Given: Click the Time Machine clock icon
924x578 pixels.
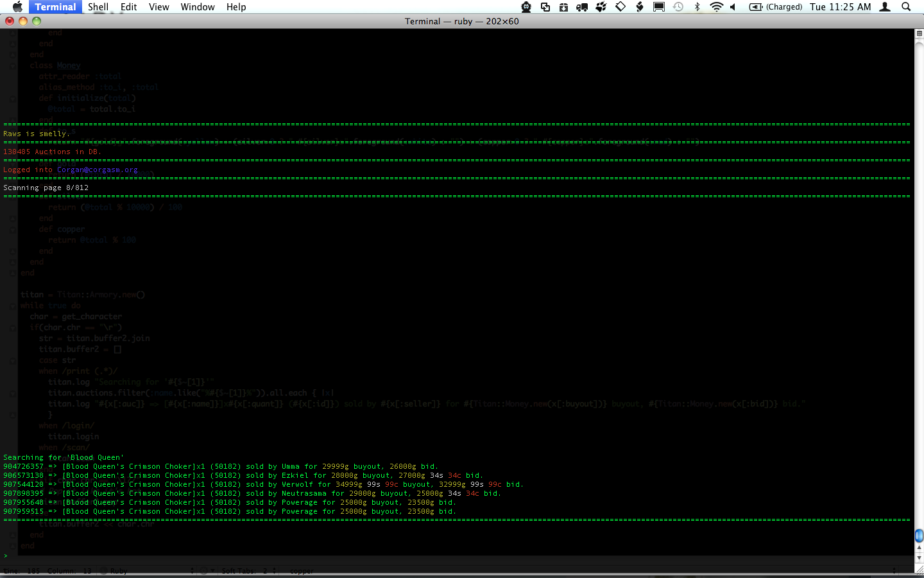Looking at the screenshot, I should coord(678,6).
